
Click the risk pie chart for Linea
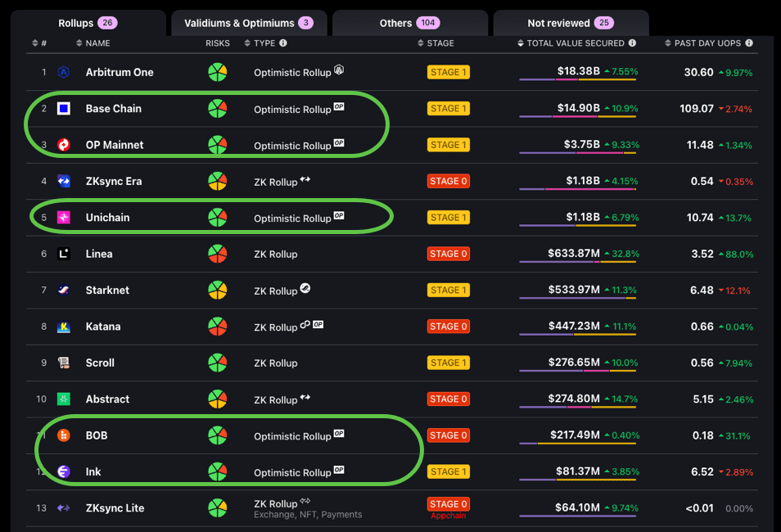pyautogui.click(x=217, y=254)
